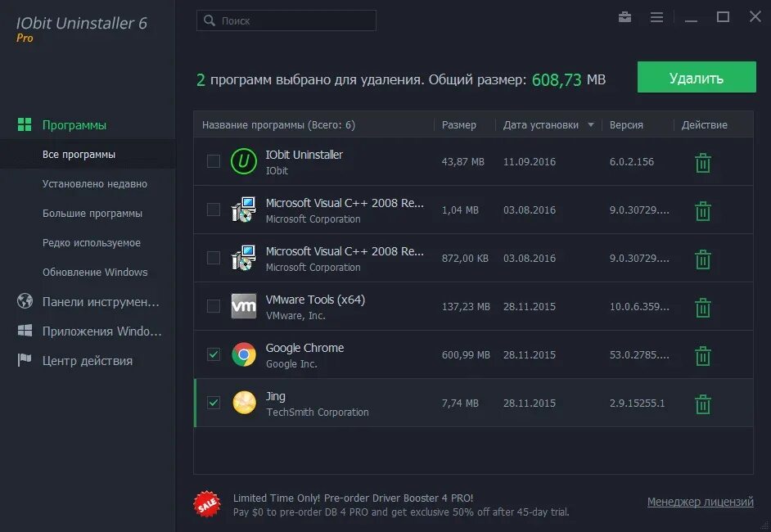The width and height of the screenshot is (771, 532).
Task: Click the Driver Booster 4 PRO pre-order promo text
Action: pyautogui.click(x=401, y=505)
